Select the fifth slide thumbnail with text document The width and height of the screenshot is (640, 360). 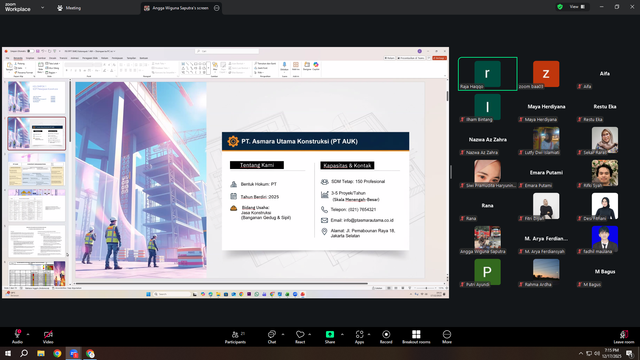(36, 241)
